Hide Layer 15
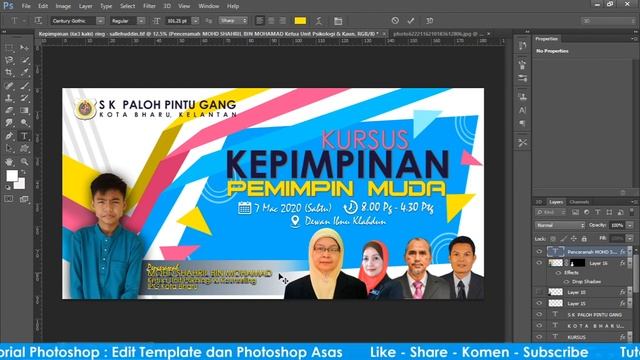640x360 pixels. (539, 303)
